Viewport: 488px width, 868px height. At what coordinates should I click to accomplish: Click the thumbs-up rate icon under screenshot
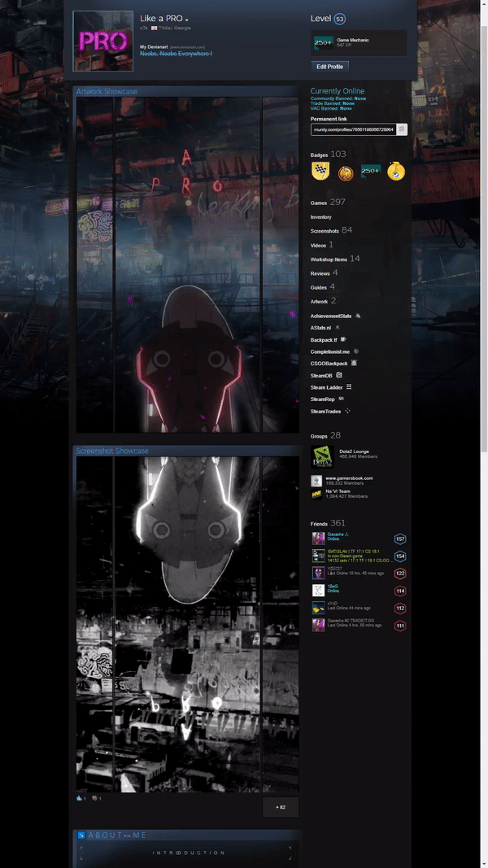click(79, 798)
